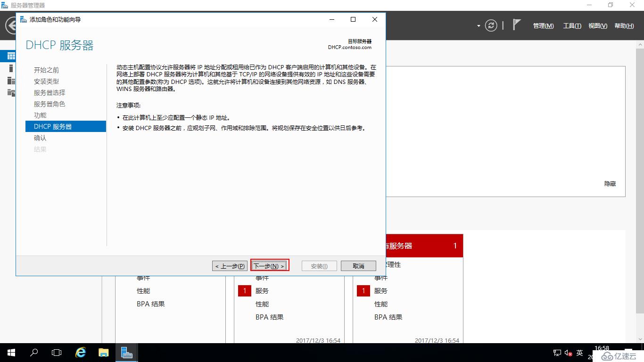Switch input method via the 英 indicator
Screen dimensions: 644x362
pos(580,353)
